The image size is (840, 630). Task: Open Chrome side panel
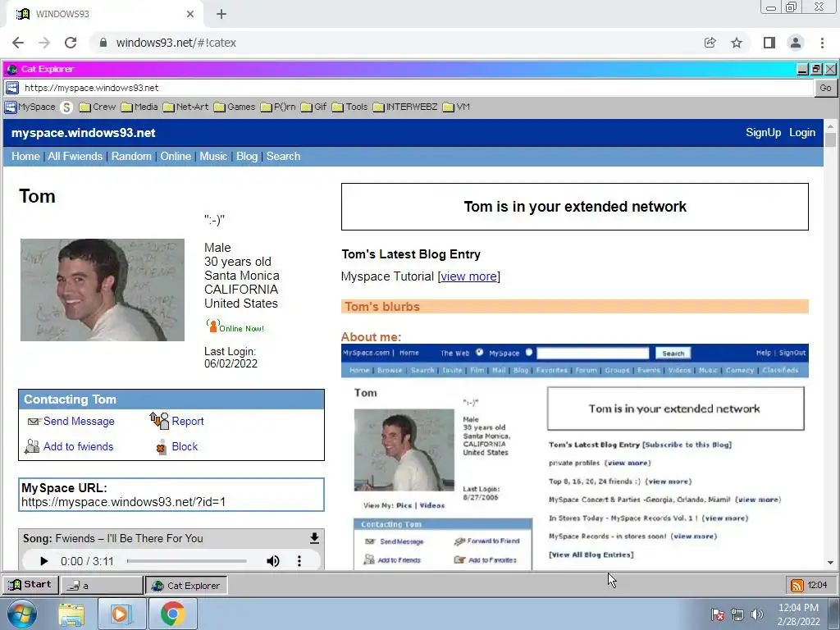click(769, 43)
